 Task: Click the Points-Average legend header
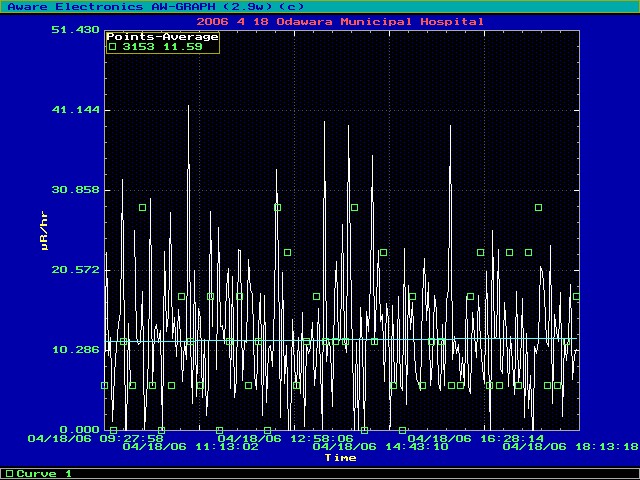pyautogui.click(x=162, y=37)
